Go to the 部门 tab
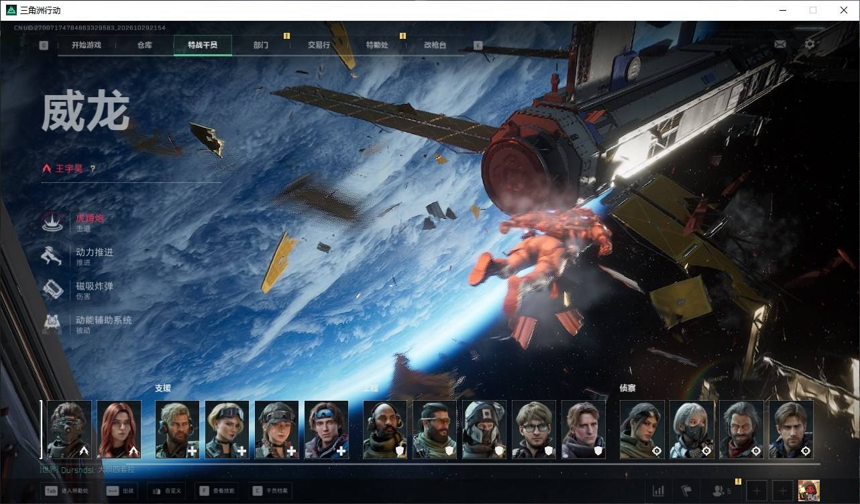This screenshot has width=860, height=504. (x=261, y=45)
